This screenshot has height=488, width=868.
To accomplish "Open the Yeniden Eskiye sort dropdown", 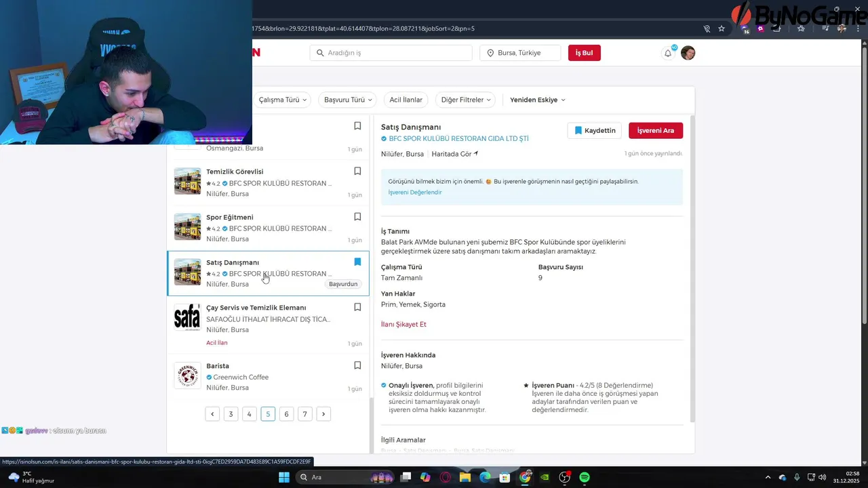I will [x=538, y=100].
